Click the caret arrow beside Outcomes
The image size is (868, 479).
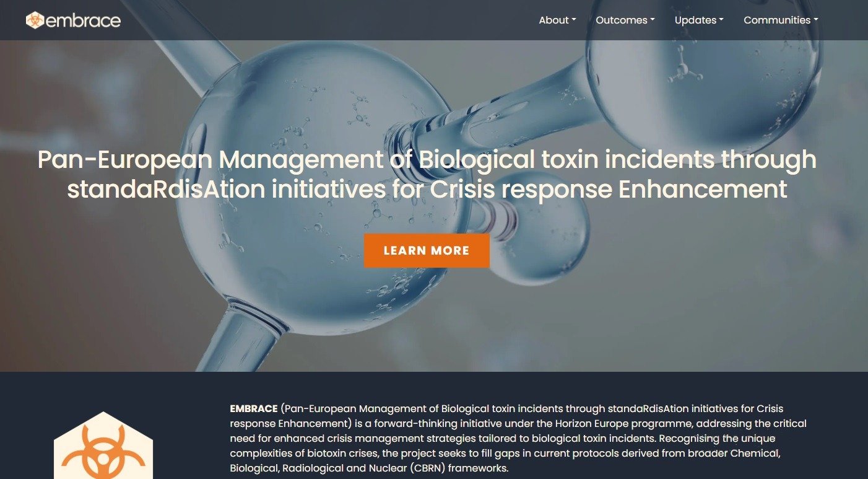[x=653, y=20]
